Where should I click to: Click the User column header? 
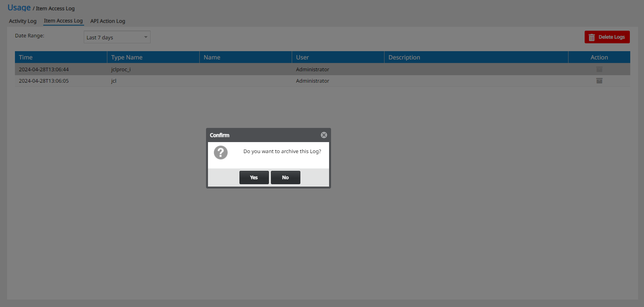pyautogui.click(x=338, y=57)
